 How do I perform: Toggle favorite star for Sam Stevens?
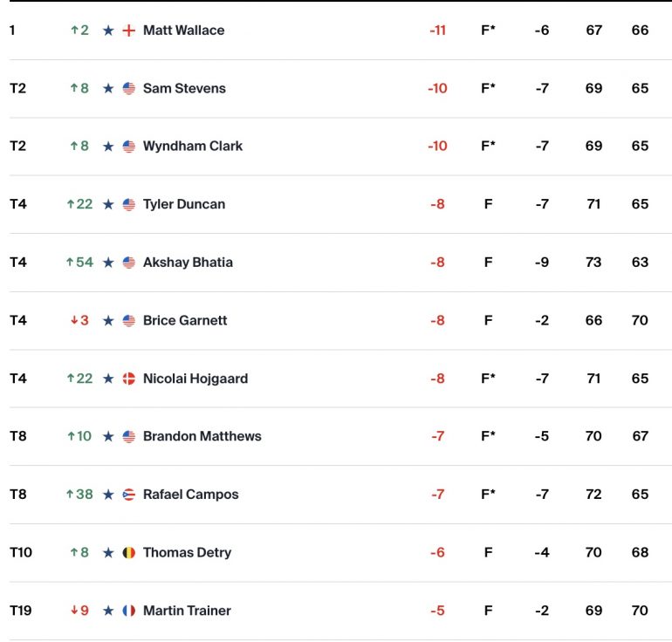point(108,89)
